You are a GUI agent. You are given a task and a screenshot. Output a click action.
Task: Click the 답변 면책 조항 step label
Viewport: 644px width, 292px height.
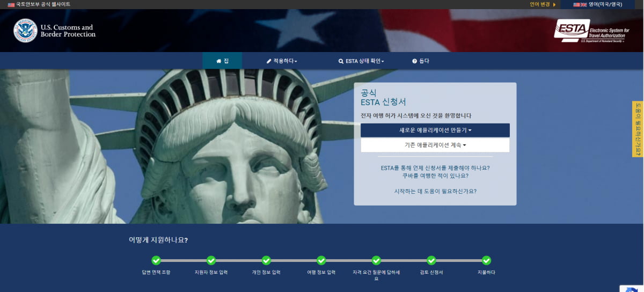pos(156,272)
